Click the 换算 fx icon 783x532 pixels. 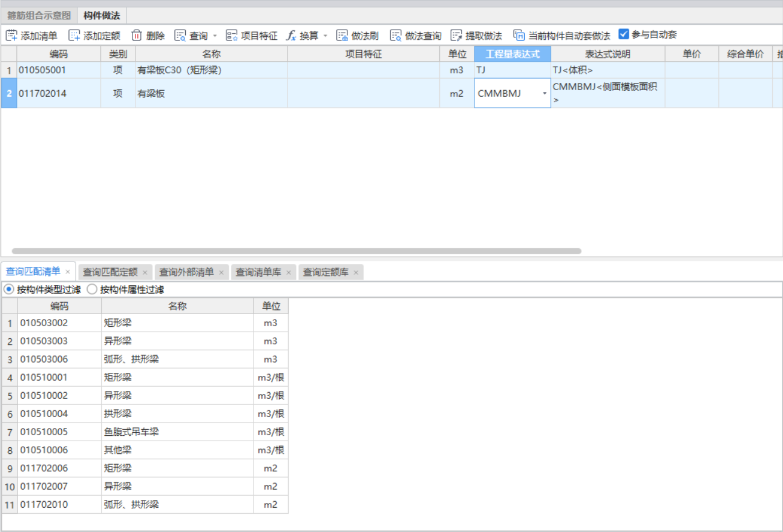coord(291,36)
